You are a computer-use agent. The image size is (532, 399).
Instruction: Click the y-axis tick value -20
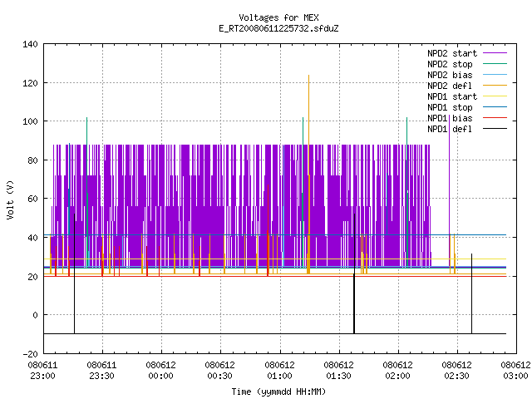pyautogui.click(x=30, y=354)
